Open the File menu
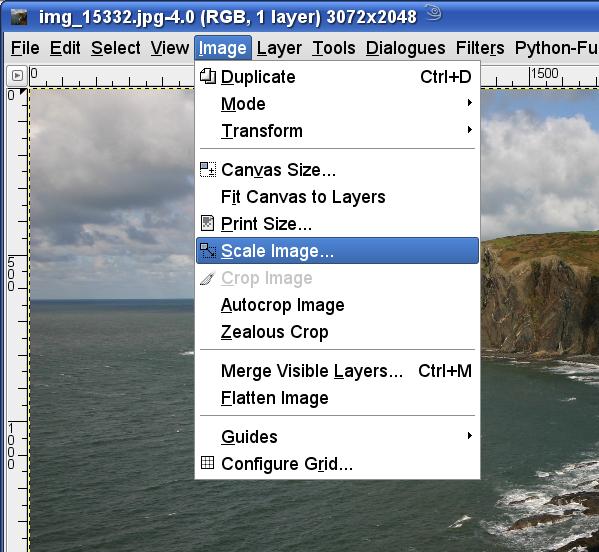 25,48
